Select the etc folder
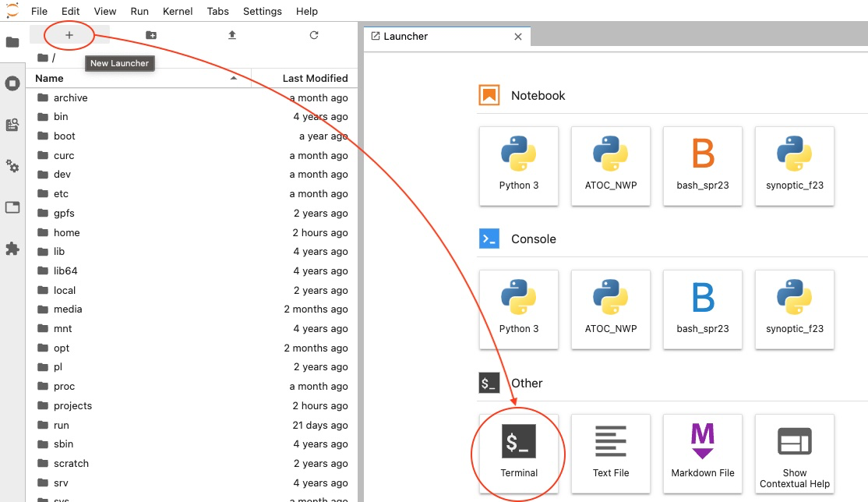Screen dimensions: 868x502 (x=192, y=193)
